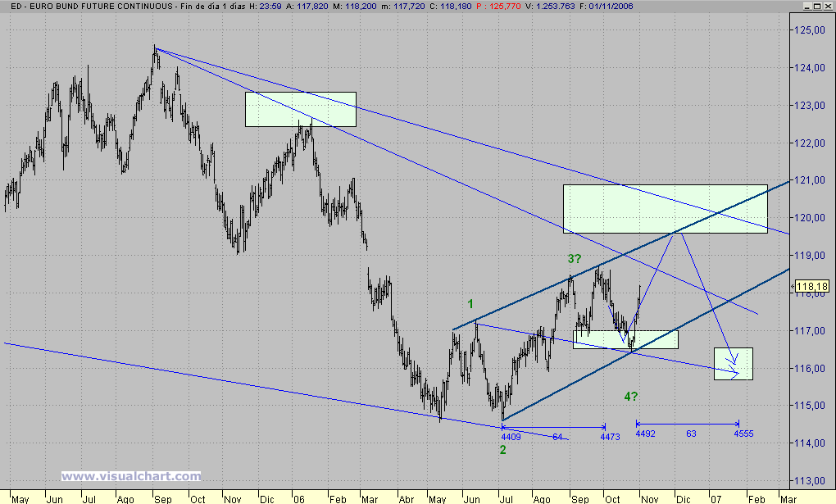Minimize the chart window
The image size is (836, 504).
tap(808, 6)
